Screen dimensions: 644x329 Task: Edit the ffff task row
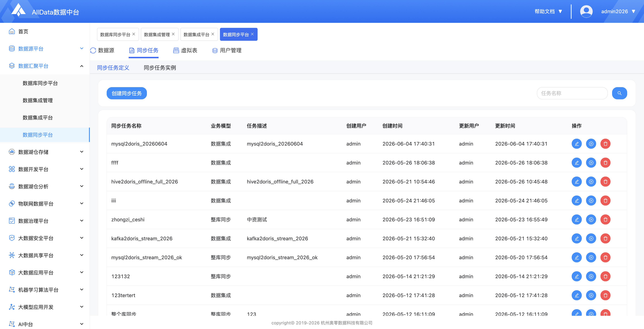point(576,163)
